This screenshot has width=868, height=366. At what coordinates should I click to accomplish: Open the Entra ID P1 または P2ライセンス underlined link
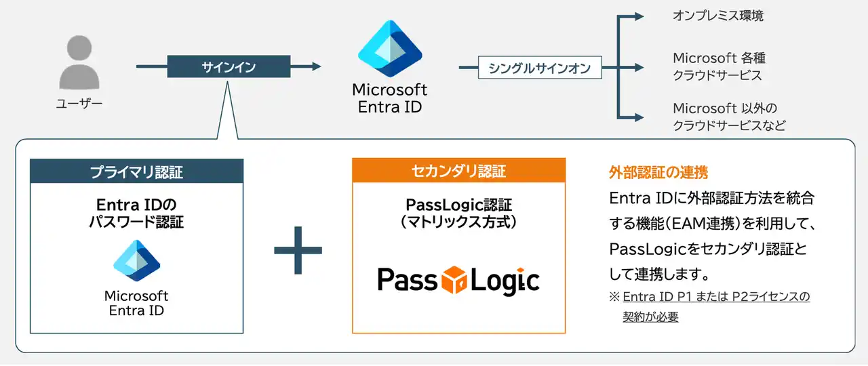tap(716, 297)
